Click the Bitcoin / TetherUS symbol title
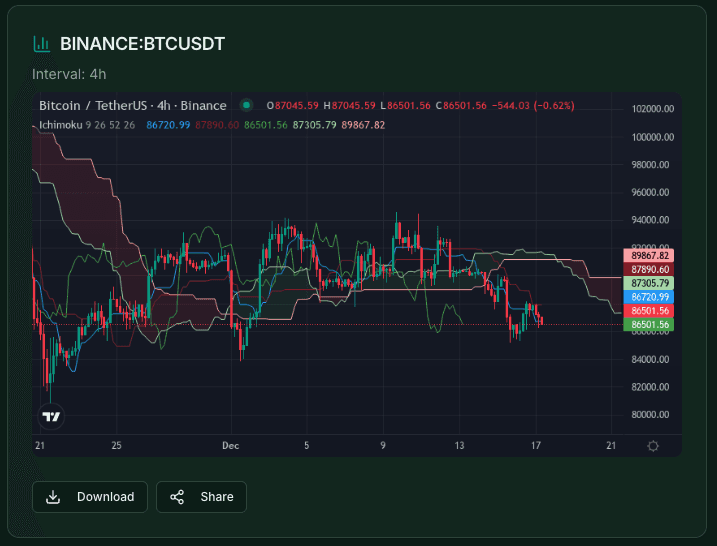717x546 pixels. 133,106
